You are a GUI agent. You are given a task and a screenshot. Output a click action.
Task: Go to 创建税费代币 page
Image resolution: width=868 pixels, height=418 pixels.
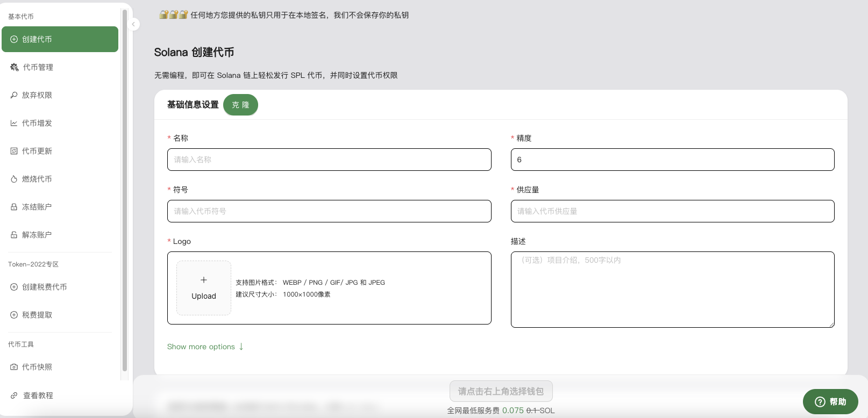60,287
